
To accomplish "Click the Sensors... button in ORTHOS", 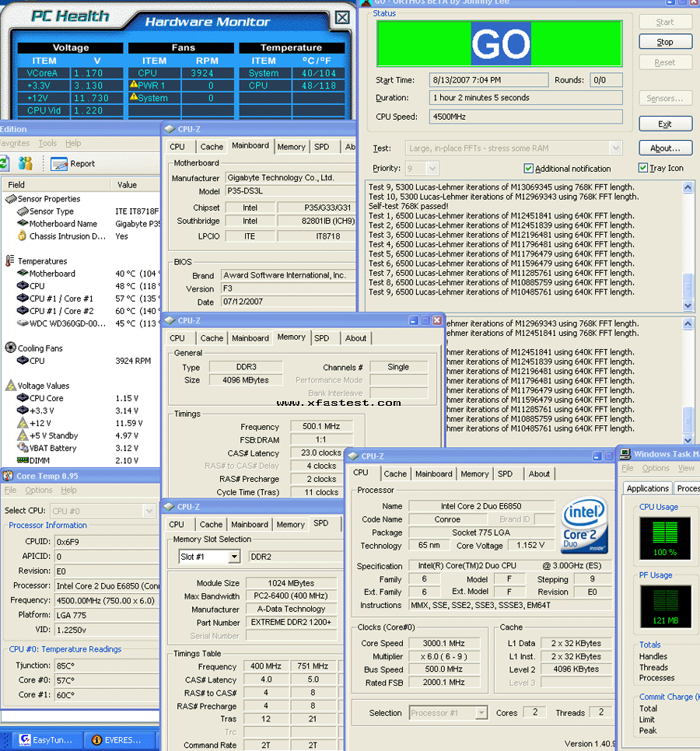I will click(665, 98).
